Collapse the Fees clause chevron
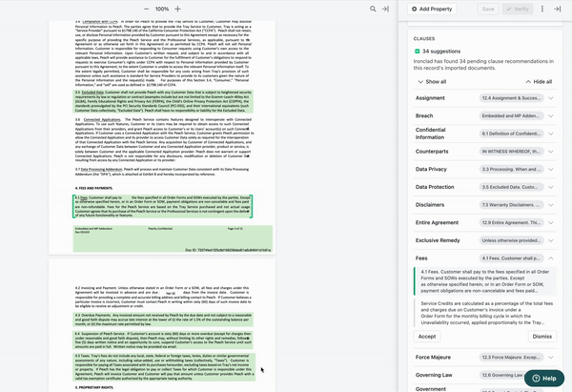The image size is (572, 392). click(551, 258)
